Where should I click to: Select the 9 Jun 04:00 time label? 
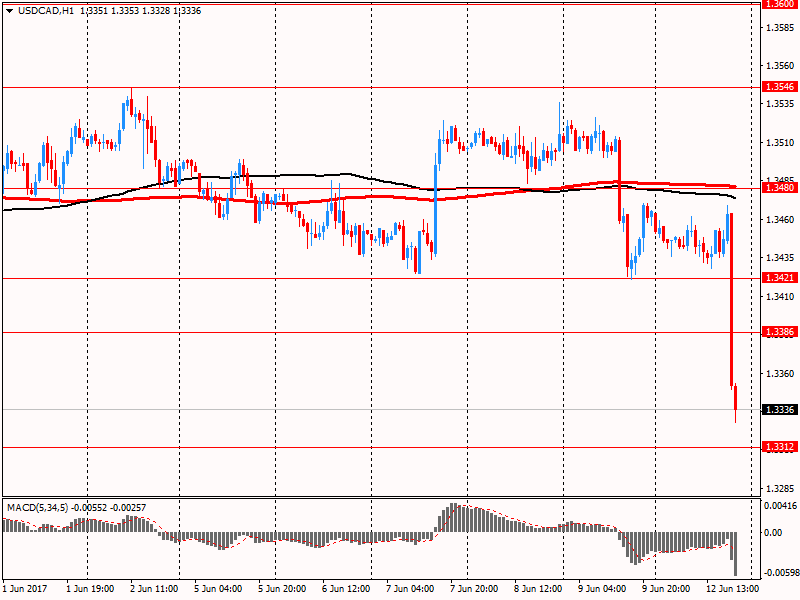click(602, 589)
